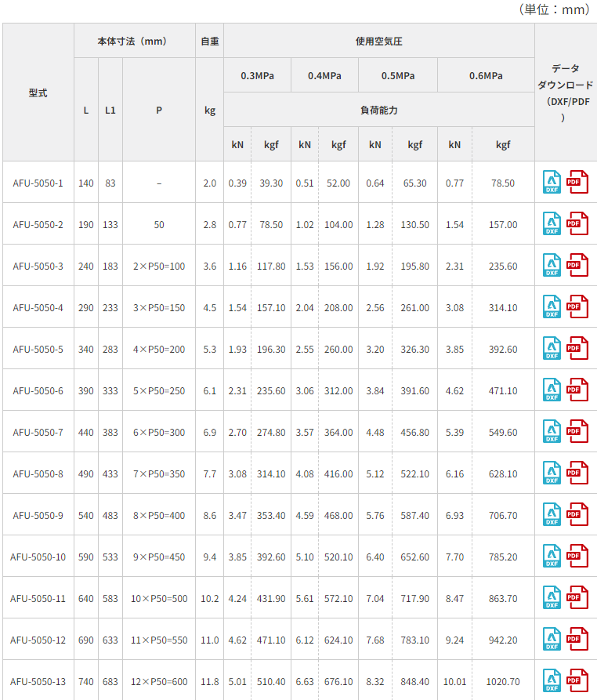Download PDF file for AFU-5050-1
The width and height of the screenshot is (597, 700).
click(x=578, y=183)
